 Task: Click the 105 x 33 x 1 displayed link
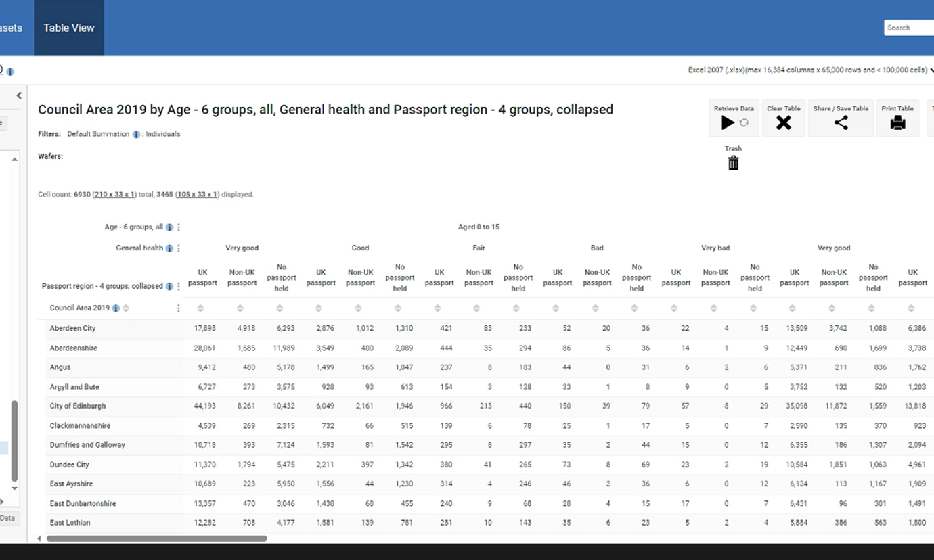(197, 195)
